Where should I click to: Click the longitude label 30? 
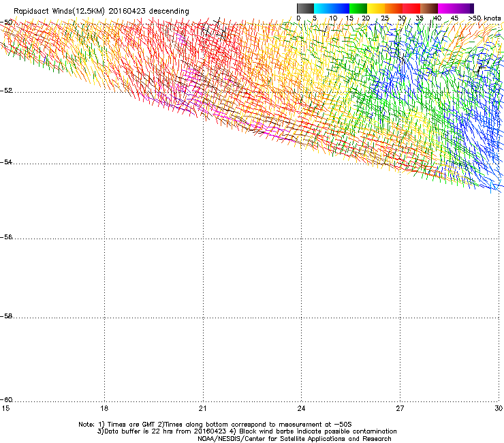pos(499,408)
